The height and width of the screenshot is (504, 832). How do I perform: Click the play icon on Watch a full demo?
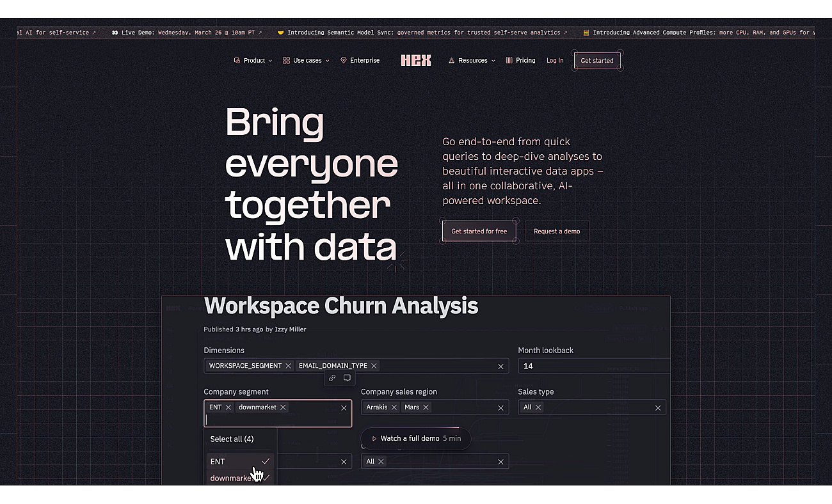(374, 439)
